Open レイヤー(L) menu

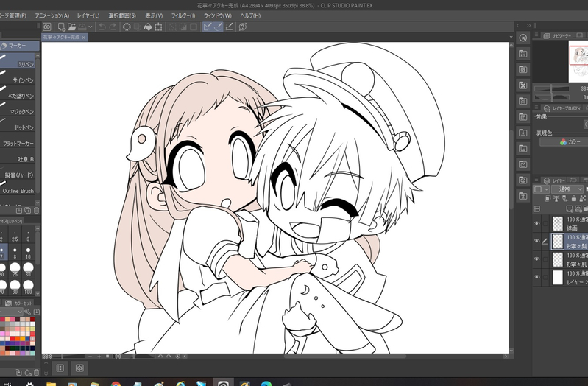88,15
